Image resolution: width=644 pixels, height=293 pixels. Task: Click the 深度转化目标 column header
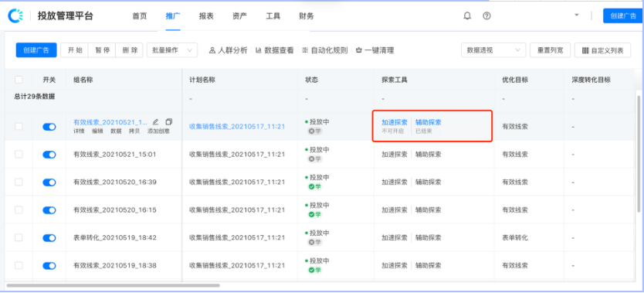click(x=591, y=80)
